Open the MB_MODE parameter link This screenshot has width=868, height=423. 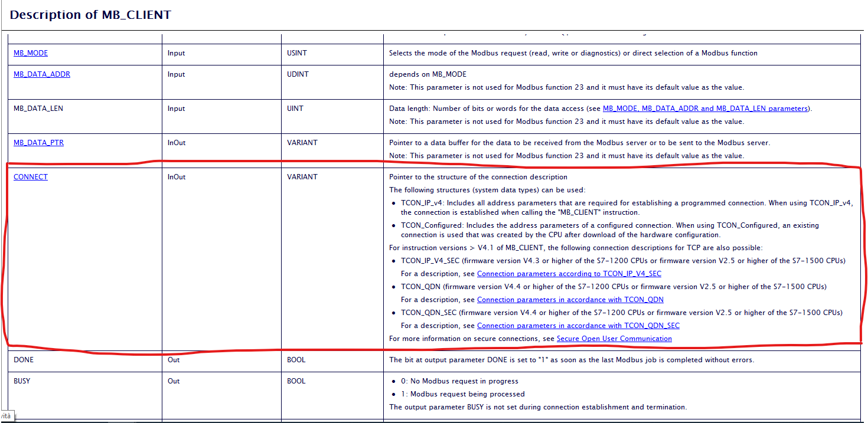pos(31,53)
